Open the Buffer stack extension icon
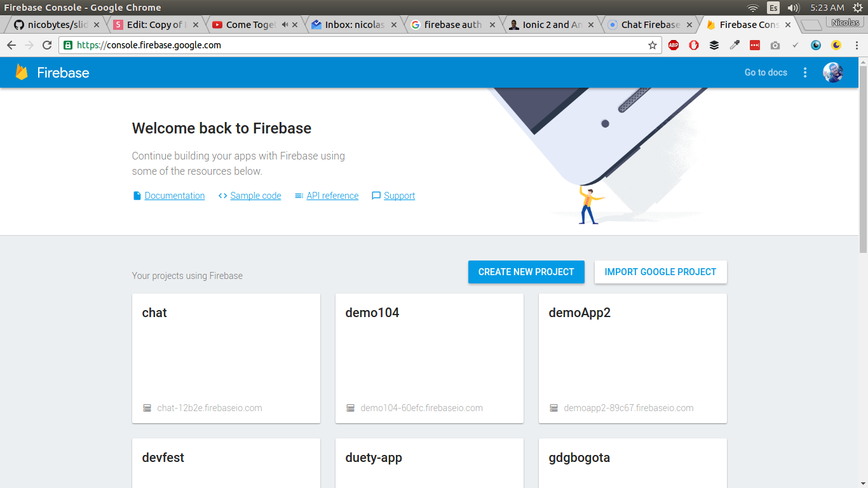 point(714,45)
